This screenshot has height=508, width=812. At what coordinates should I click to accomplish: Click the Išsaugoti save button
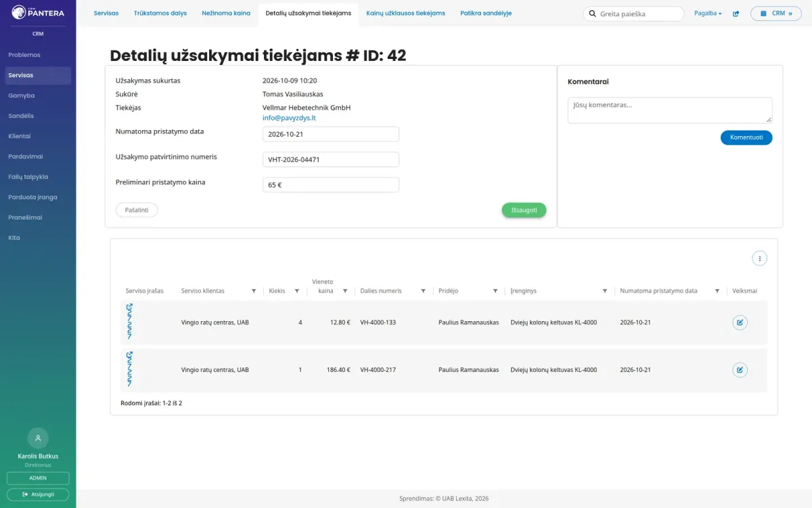[x=524, y=210]
